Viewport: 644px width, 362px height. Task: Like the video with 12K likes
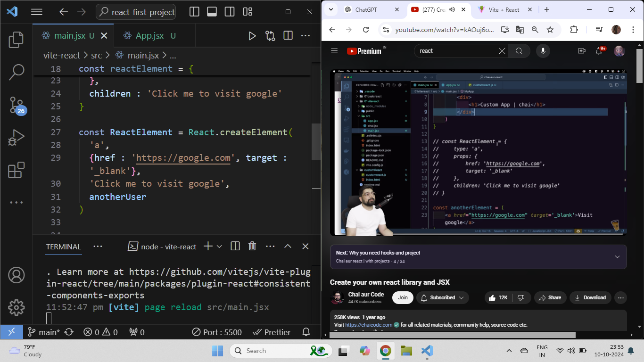point(499,297)
